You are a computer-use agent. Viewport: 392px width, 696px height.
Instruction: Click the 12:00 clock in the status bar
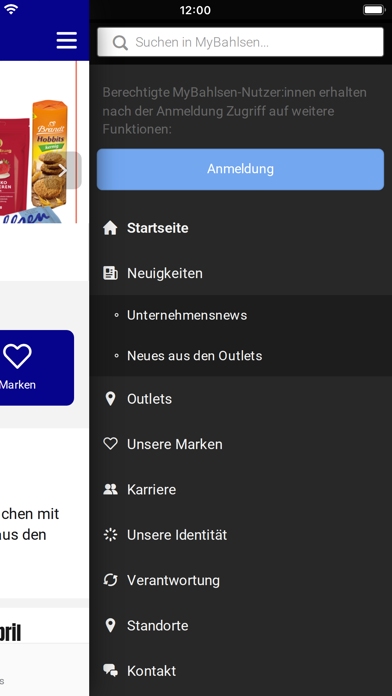(x=195, y=10)
